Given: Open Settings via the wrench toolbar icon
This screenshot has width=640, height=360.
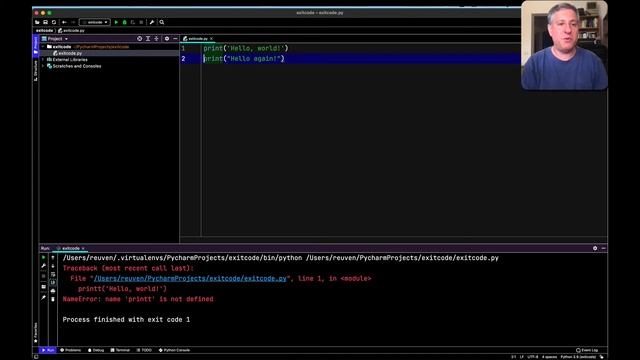Looking at the screenshot, I should (x=152, y=22).
